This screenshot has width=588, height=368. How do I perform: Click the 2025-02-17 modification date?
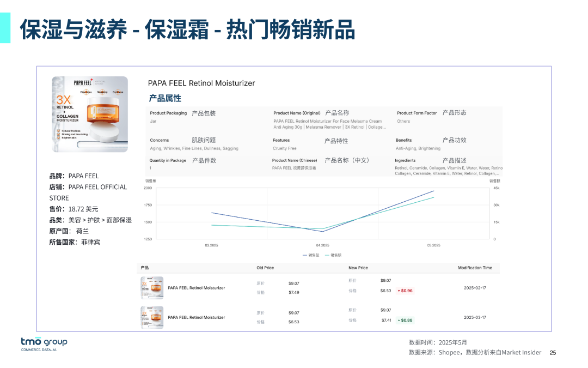(x=475, y=288)
